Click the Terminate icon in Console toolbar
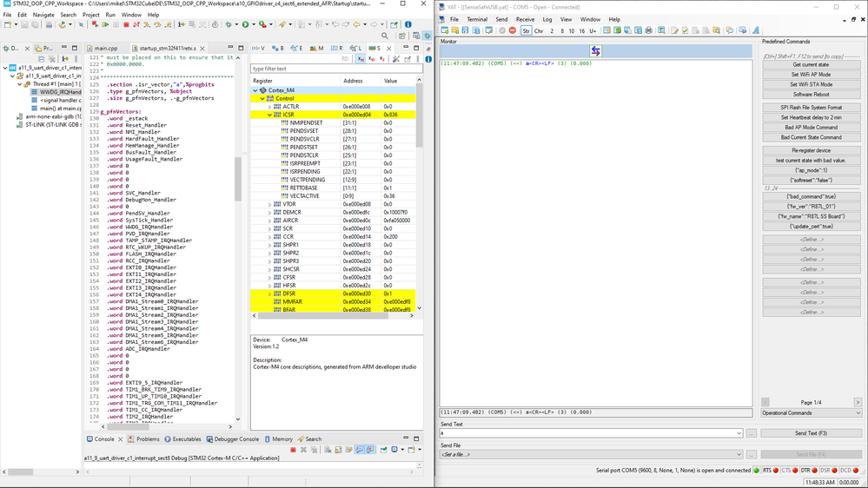 click(x=293, y=450)
